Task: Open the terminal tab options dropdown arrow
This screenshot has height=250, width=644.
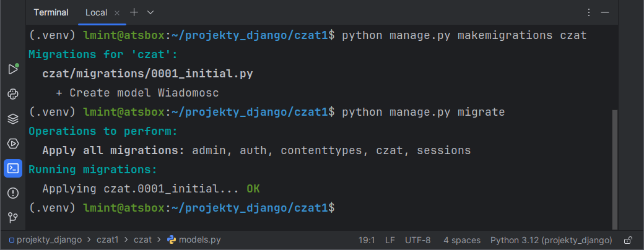Action: click(x=150, y=12)
